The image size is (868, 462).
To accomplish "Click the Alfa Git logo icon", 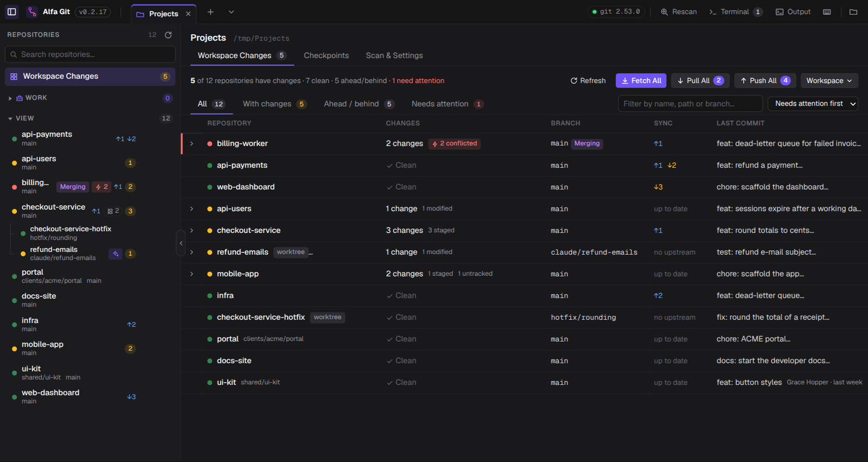I will [32, 12].
